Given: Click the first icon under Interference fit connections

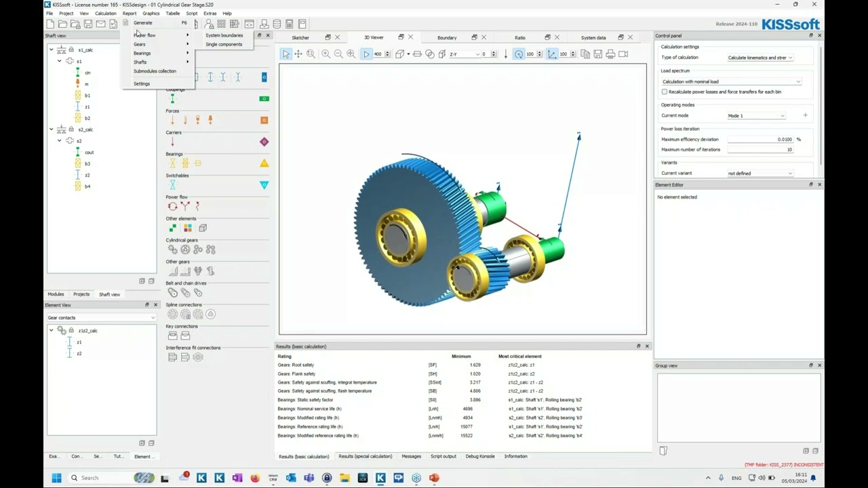Looking at the screenshot, I should pyautogui.click(x=172, y=357).
